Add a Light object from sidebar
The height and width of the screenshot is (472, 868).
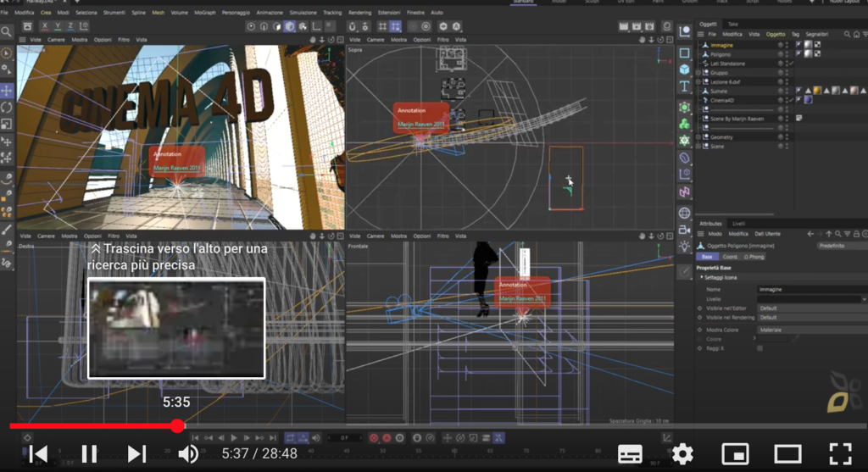click(x=685, y=247)
